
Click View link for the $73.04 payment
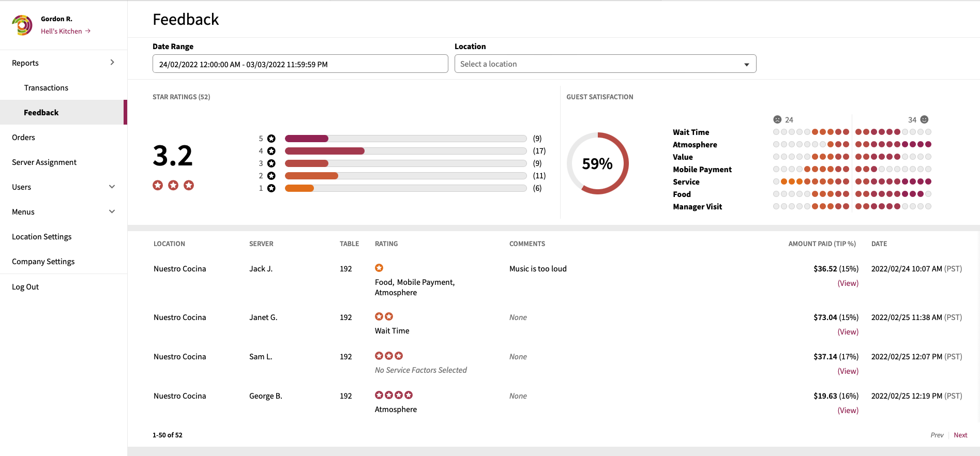click(x=848, y=331)
